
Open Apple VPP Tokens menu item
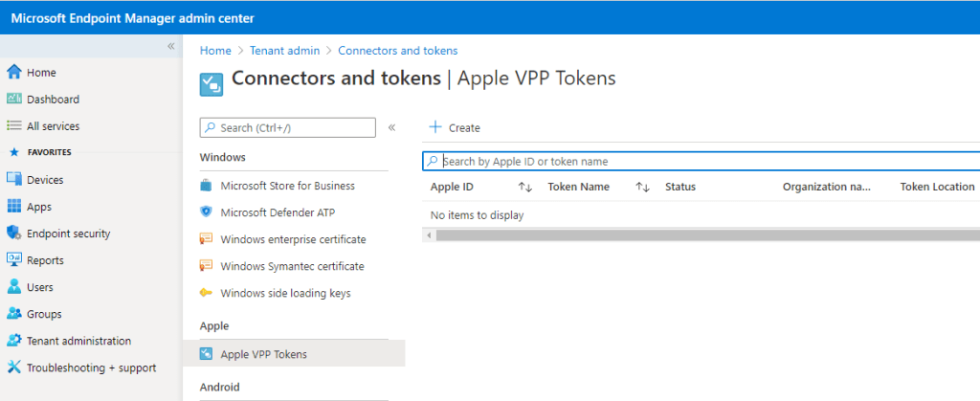263,354
